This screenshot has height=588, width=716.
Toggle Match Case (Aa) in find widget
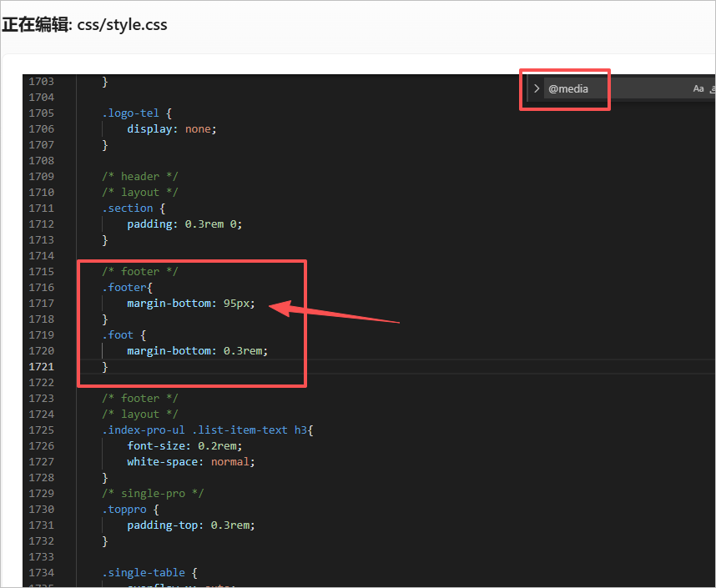point(698,88)
